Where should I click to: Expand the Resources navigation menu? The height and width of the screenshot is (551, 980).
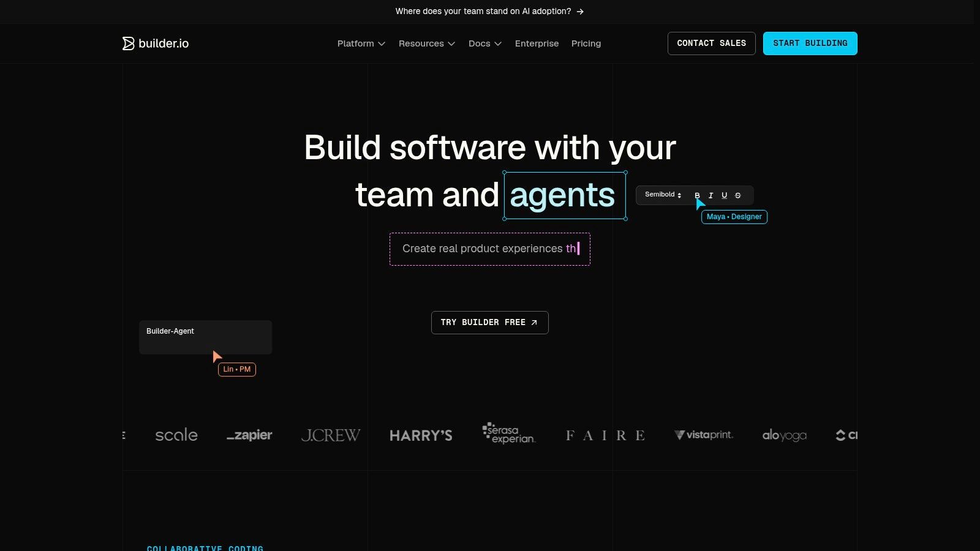coord(427,43)
